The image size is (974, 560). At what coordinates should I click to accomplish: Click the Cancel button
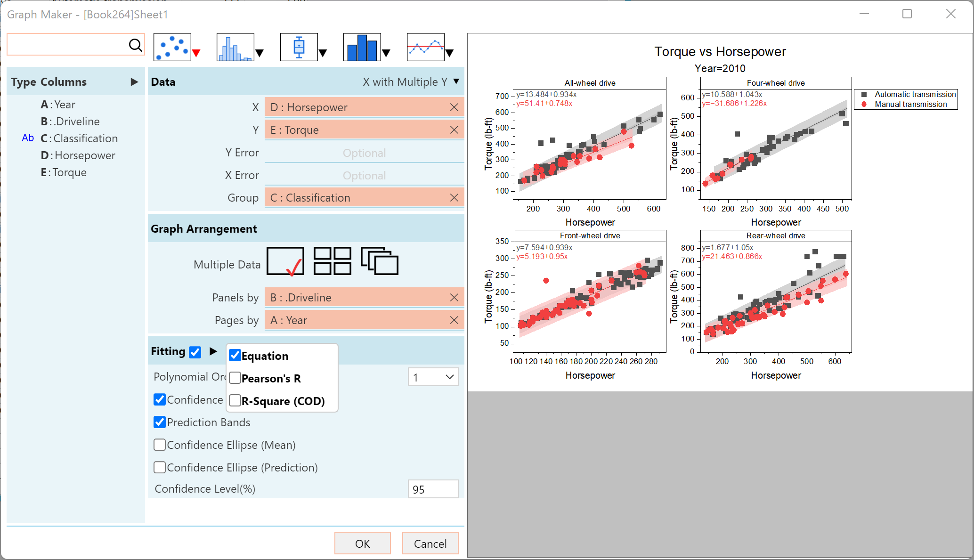click(x=430, y=544)
